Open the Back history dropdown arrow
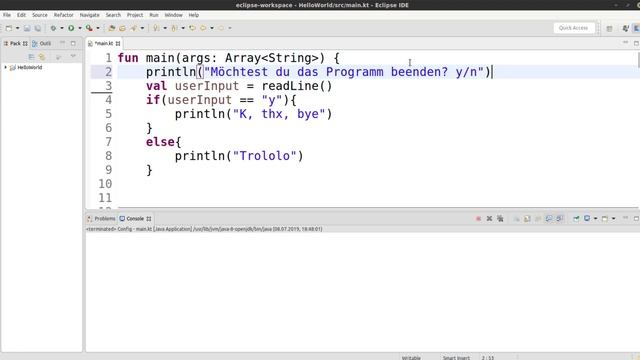Image resolution: width=640 pixels, height=360 pixels. [211, 28]
